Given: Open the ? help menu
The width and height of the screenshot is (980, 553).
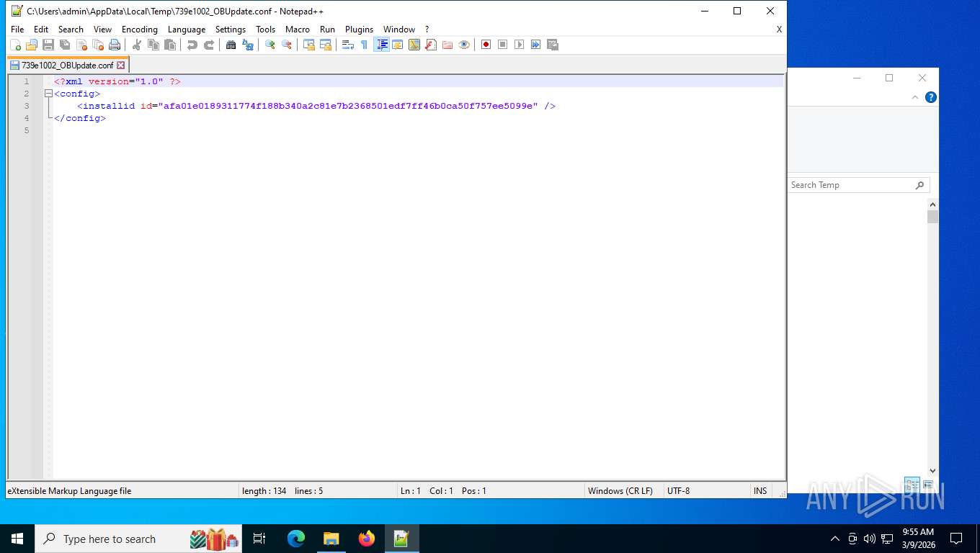Looking at the screenshot, I should click(427, 30).
